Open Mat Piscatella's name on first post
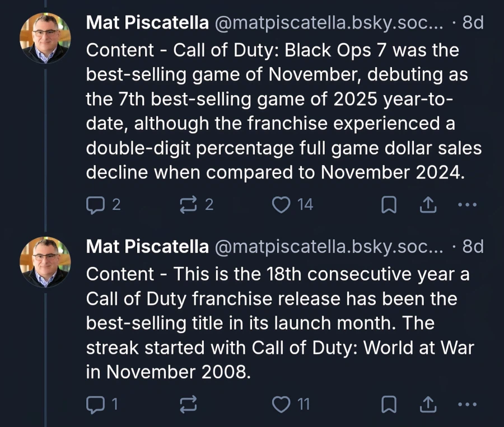Image resolution: width=504 pixels, height=427 pixels. (147, 23)
